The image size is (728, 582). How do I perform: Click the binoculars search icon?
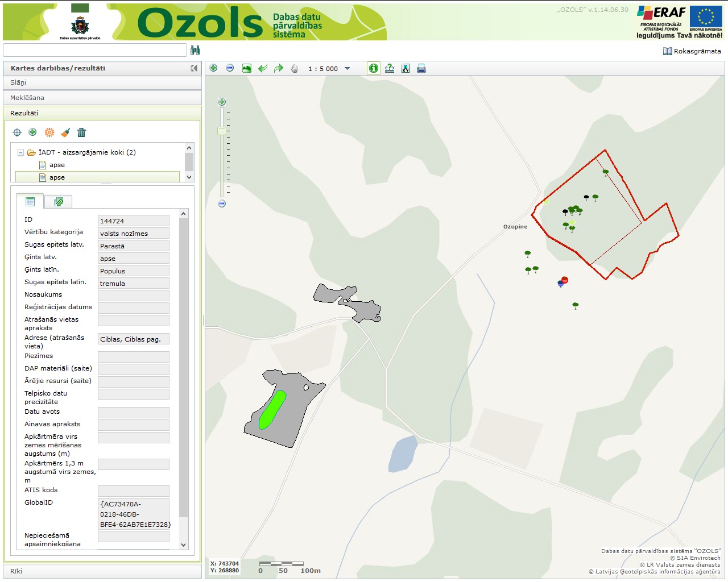pos(195,50)
